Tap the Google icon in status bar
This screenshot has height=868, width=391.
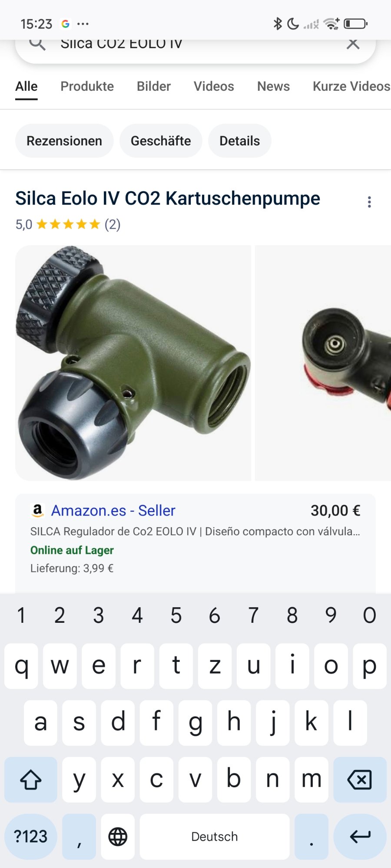point(66,24)
